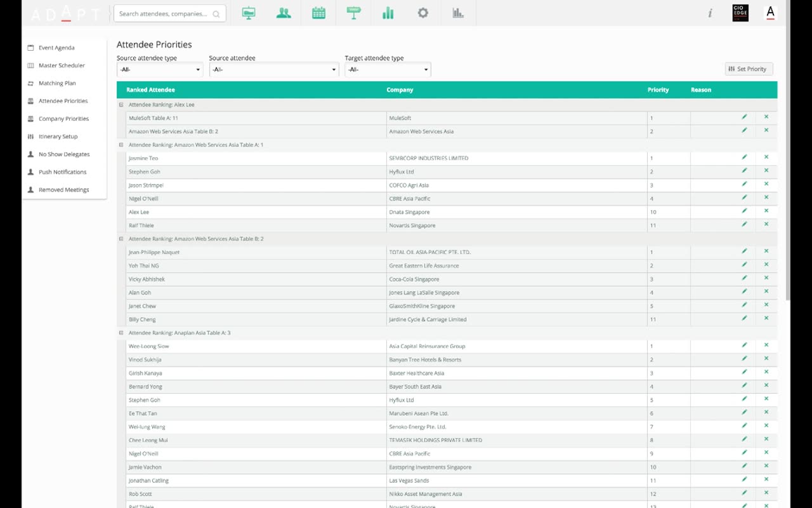Open the calendar icon in top toolbar
The image size is (812, 508).
[318, 13]
